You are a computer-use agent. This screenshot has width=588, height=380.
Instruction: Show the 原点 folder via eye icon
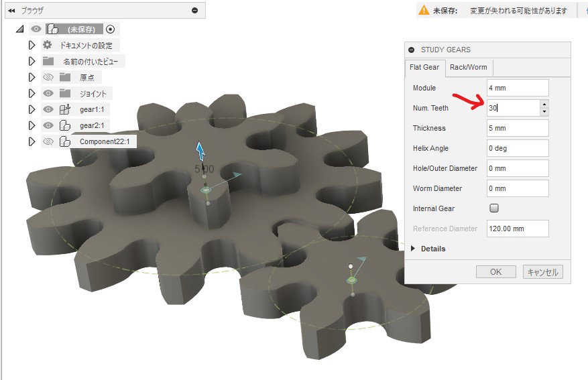pyautogui.click(x=48, y=77)
